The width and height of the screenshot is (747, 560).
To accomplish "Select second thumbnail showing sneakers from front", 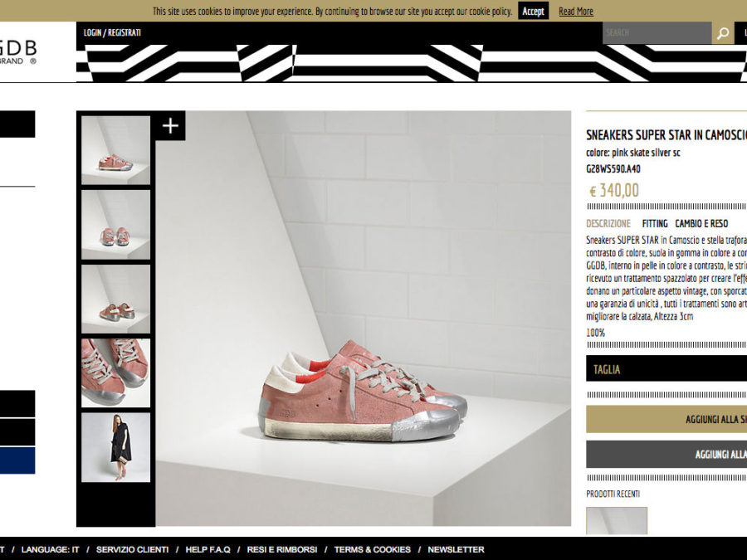I will 116,225.
